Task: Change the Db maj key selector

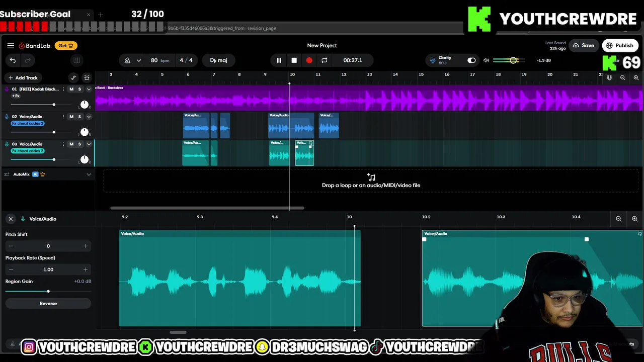Action: 218,60
